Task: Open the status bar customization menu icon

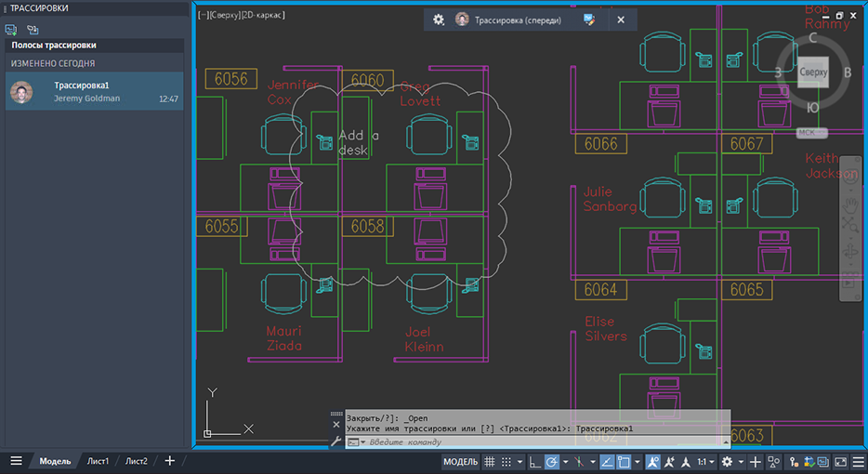Action: click(x=859, y=462)
